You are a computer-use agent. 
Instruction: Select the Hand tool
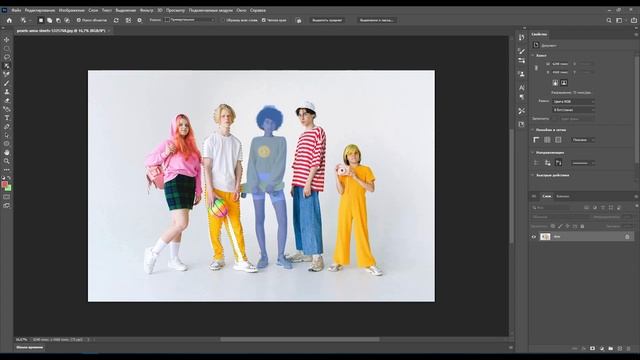point(7,152)
